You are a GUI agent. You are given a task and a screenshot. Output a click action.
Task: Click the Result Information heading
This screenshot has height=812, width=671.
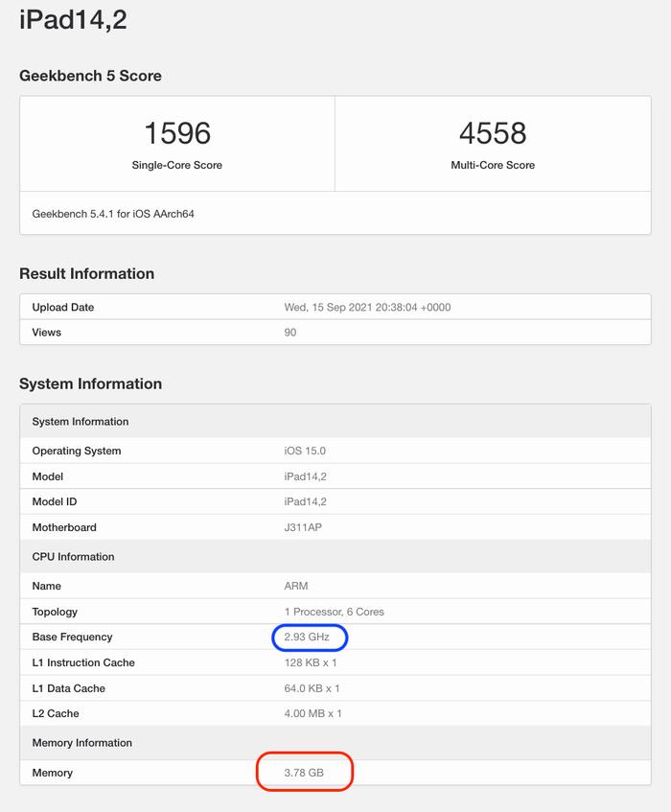[86, 273]
